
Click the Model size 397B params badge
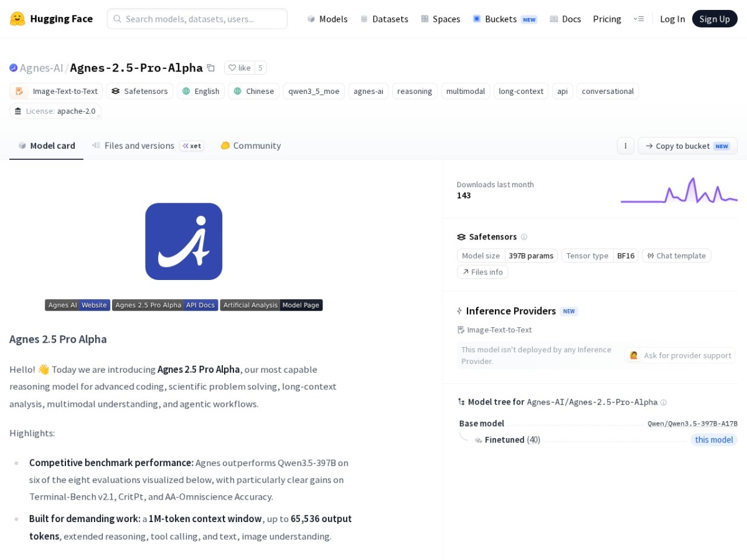(x=507, y=256)
